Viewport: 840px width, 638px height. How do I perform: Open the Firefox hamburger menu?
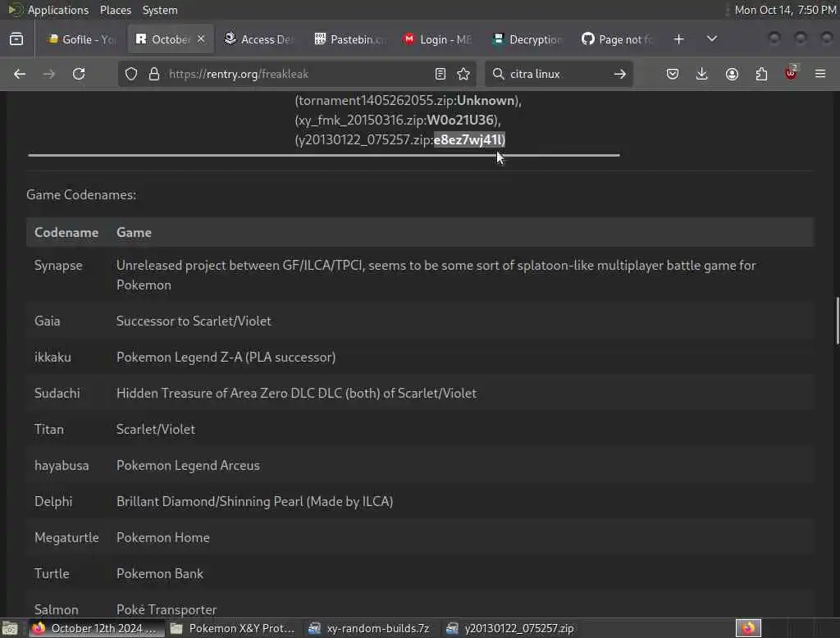tap(820, 74)
